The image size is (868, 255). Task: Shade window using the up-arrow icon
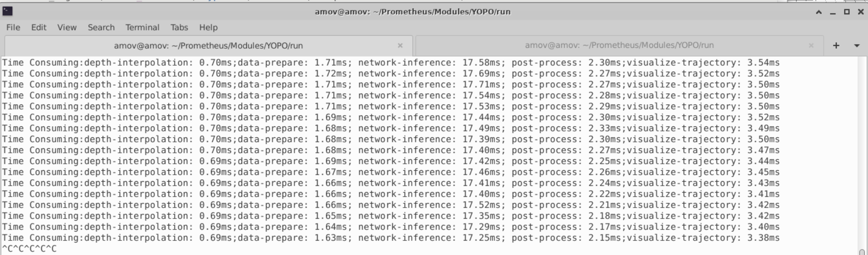[x=819, y=12]
